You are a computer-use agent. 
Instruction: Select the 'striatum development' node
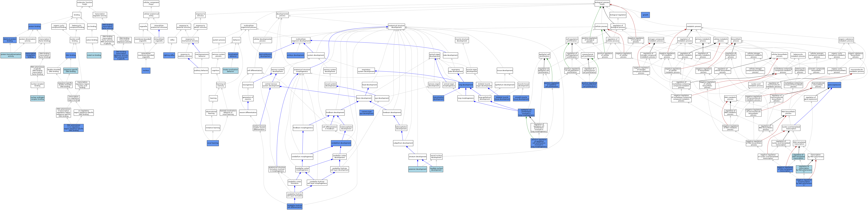click(x=417, y=157)
